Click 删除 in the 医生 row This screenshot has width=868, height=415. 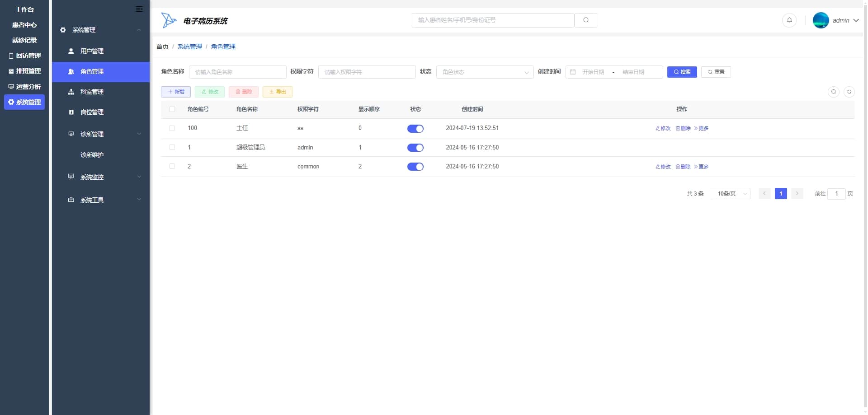[683, 167]
